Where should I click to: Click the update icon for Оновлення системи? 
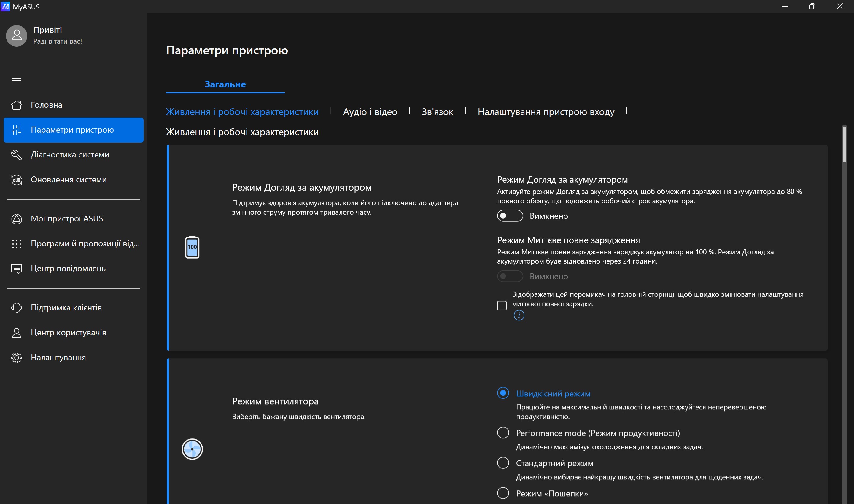pos(17,180)
